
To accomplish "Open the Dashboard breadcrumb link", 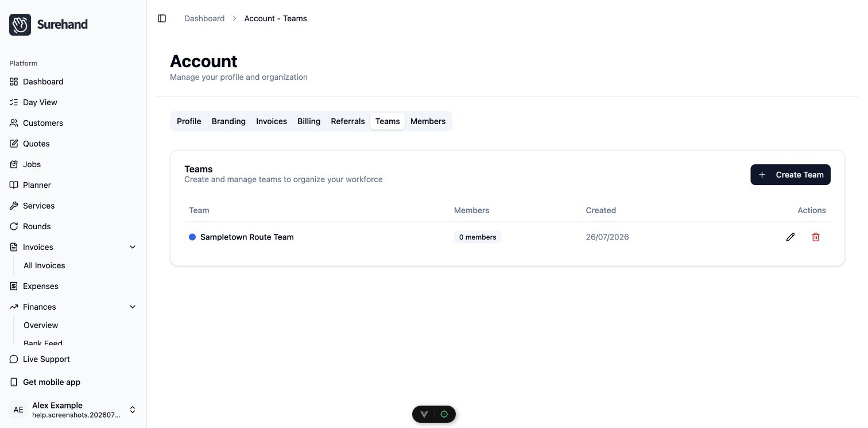I will 204,18.
